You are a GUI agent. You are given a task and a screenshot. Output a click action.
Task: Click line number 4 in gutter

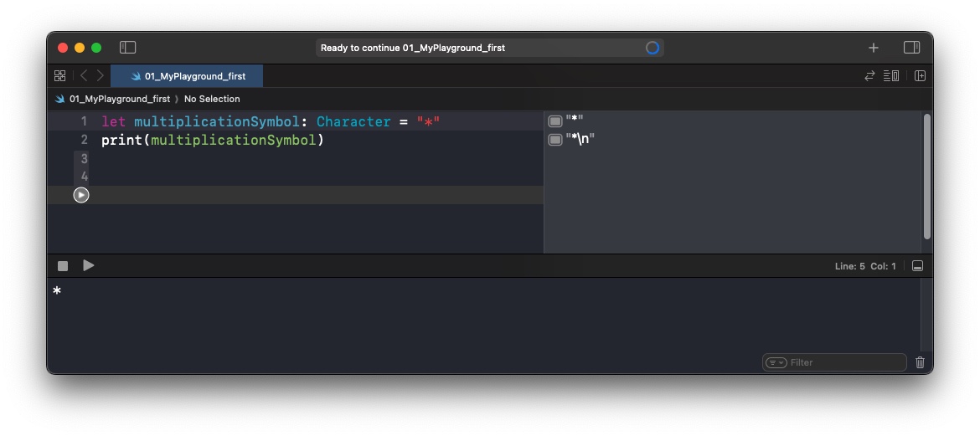tap(85, 177)
